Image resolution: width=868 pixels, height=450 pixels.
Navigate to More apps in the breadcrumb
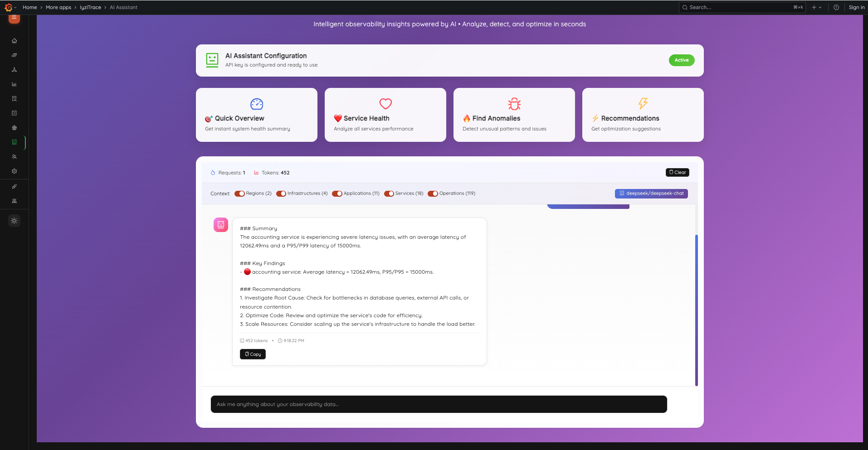(58, 7)
